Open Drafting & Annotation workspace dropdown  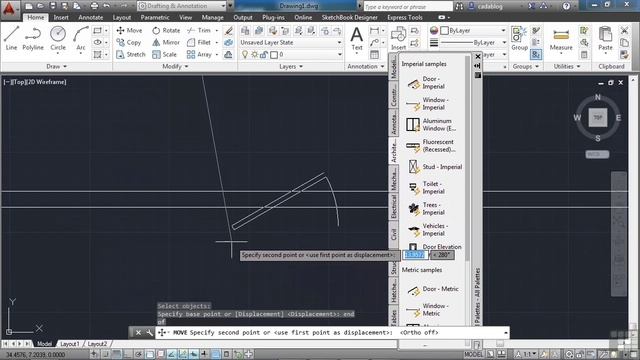pos(182,6)
